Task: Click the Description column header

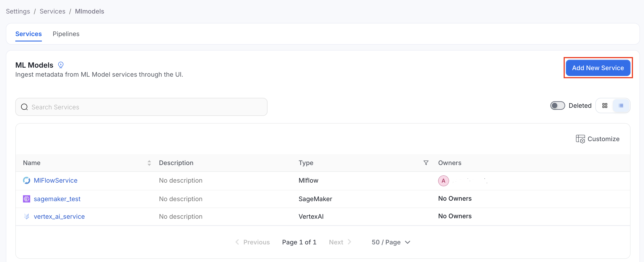Action: (x=176, y=163)
